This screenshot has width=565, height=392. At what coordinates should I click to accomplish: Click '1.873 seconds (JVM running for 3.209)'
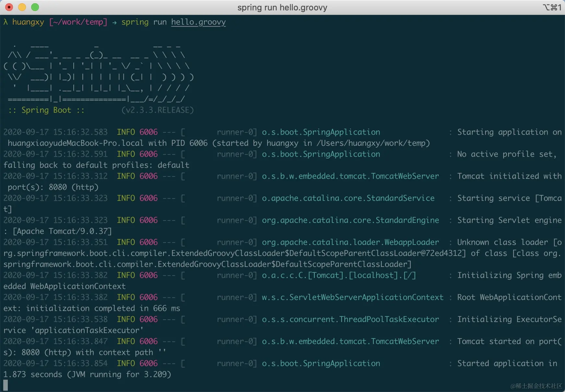click(87, 375)
